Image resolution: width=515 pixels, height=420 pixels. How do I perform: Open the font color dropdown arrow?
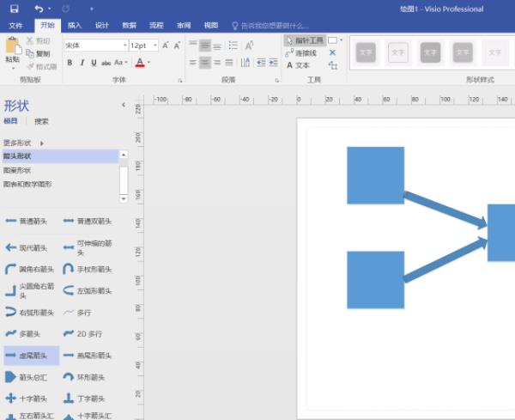(x=148, y=63)
